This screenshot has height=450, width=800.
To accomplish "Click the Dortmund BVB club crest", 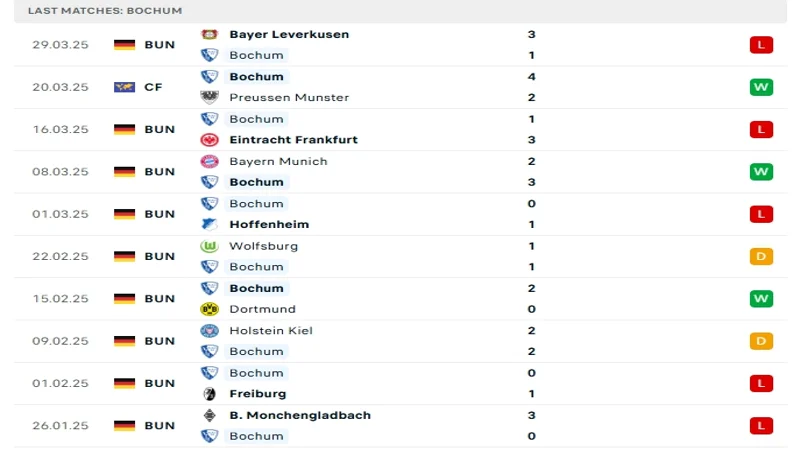I will (x=209, y=309).
